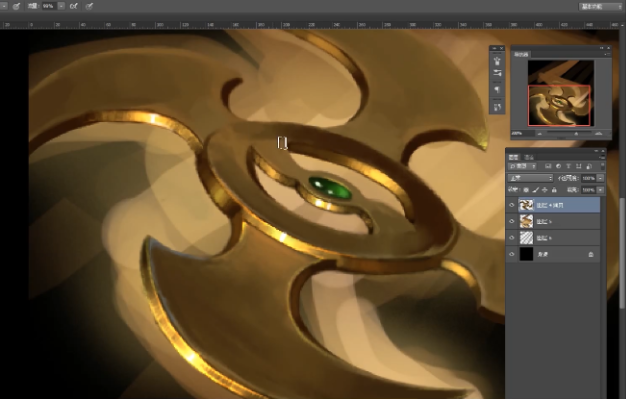
Task: Toggle lock image pixels brush icon
Action: 536,190
